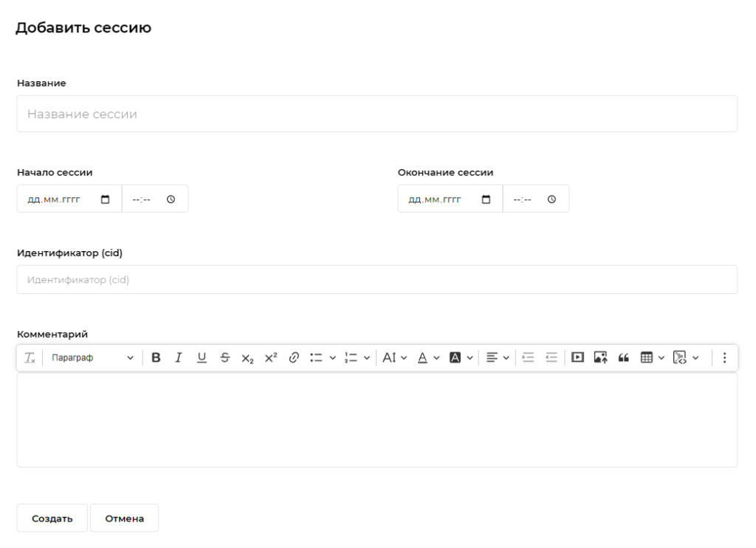Open calendar picker for Начало сессии
Image resolution: width=756 pixels, height=548 pixels.
[x=105, y=199]
